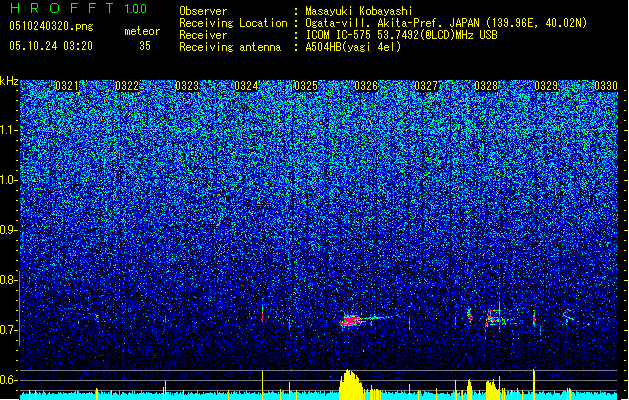Click the meteor count label
The height and width of the screenshot is (400, 629).
(142, 31)
